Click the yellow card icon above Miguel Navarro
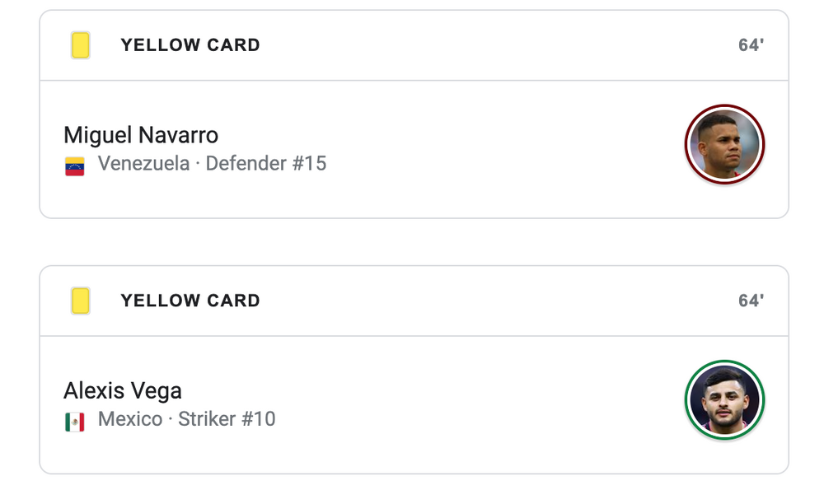The image size is (824, 504). pos(80,45)
